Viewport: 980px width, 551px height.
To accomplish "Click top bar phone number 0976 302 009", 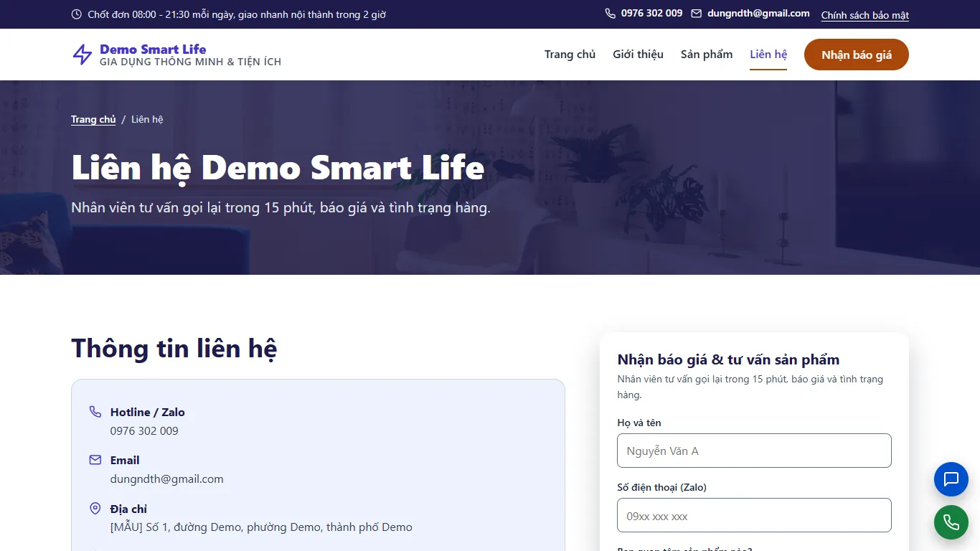I will [x=652, y=14].
